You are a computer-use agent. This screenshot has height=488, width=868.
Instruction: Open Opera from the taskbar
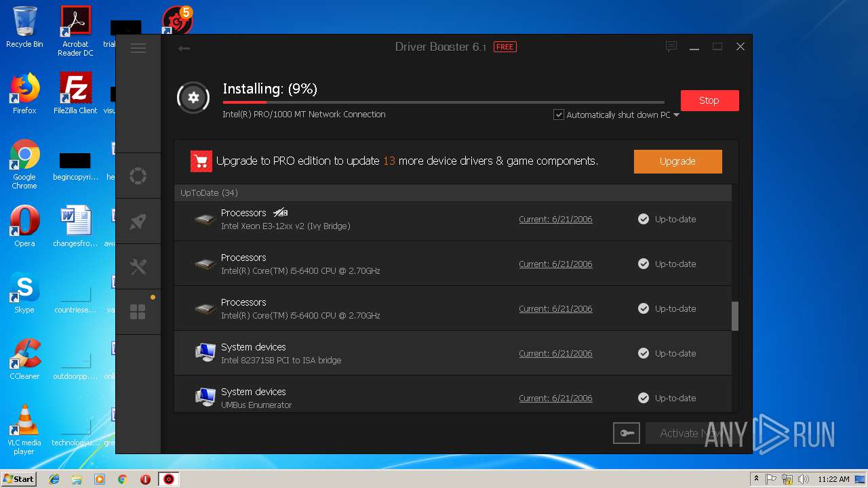[x=145, y=479]
